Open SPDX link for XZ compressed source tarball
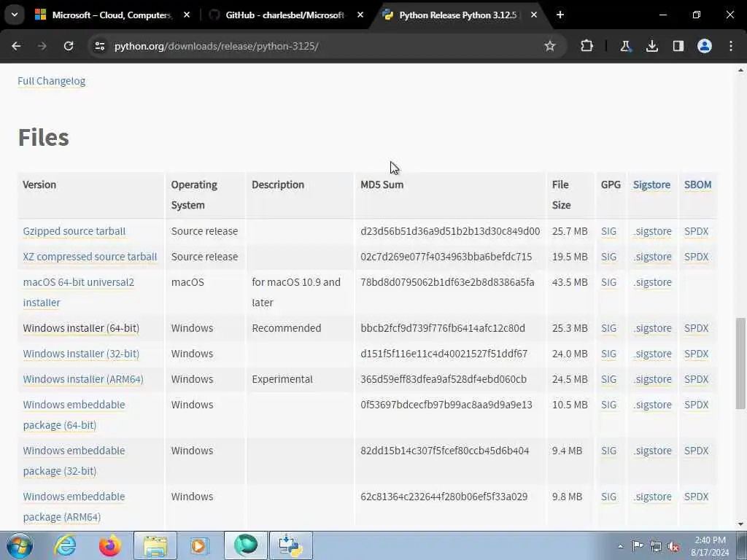This screenshot has height=560, width=747. point(697,257)
